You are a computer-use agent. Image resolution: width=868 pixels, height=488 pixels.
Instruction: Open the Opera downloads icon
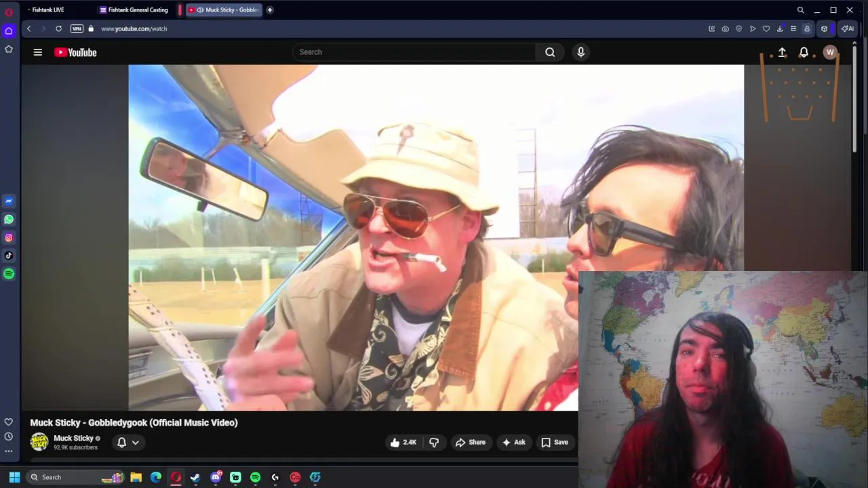(780, 28)
